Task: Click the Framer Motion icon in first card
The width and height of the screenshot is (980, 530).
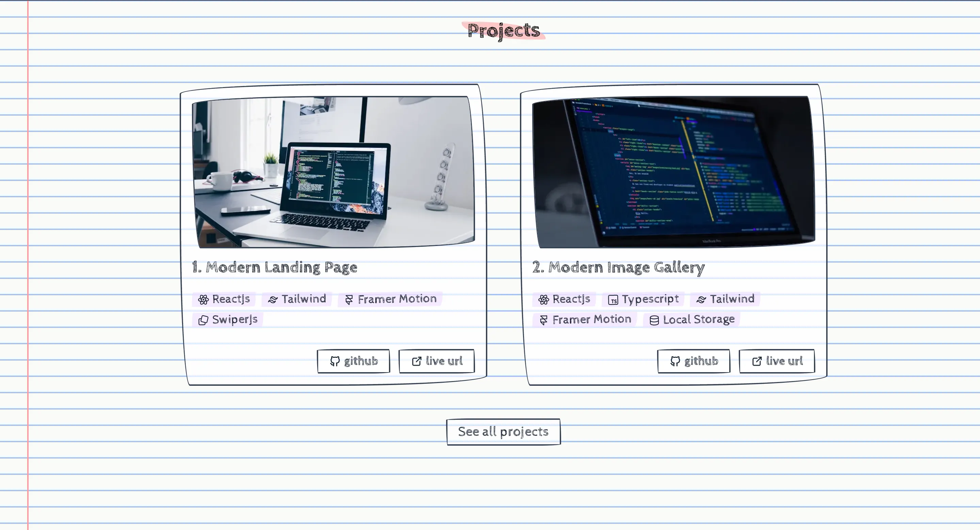Action: 349,300
